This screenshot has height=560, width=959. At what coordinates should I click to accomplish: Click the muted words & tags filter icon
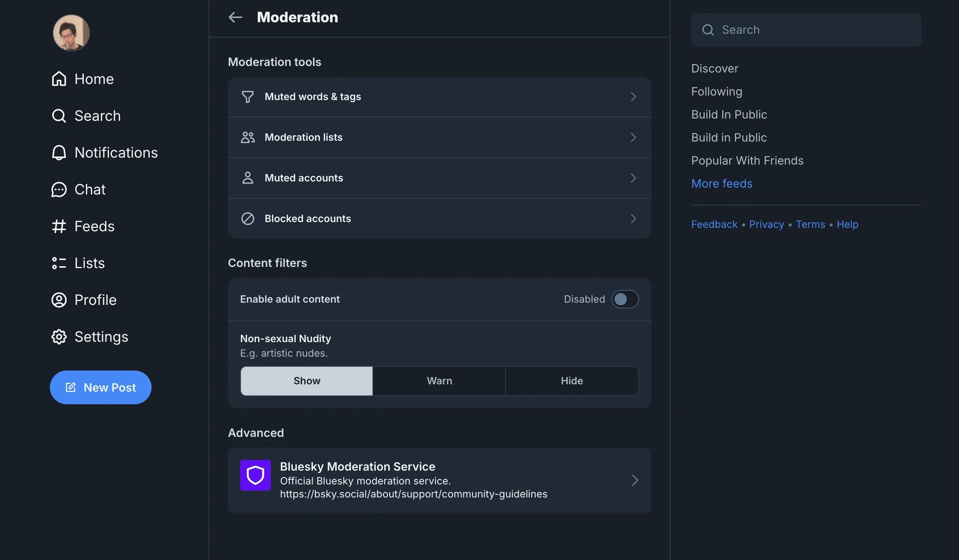[247, 97]
